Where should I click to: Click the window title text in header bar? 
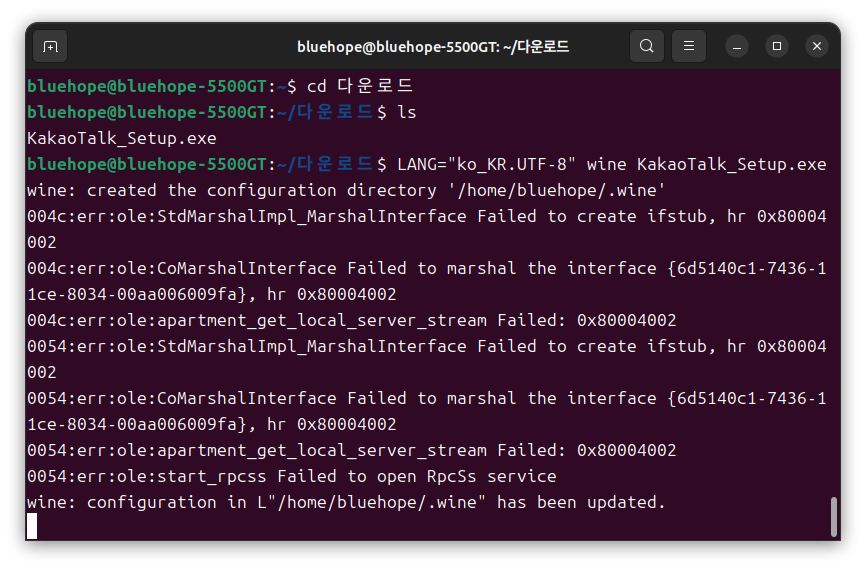433,47
